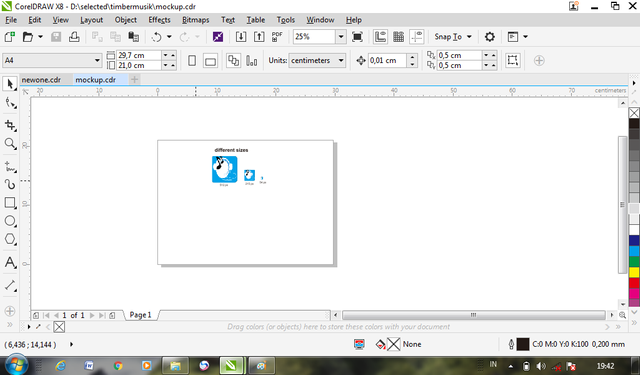
Task: Select the Rectangle tool
Action: pyautogui.click(x=10, y=203)
